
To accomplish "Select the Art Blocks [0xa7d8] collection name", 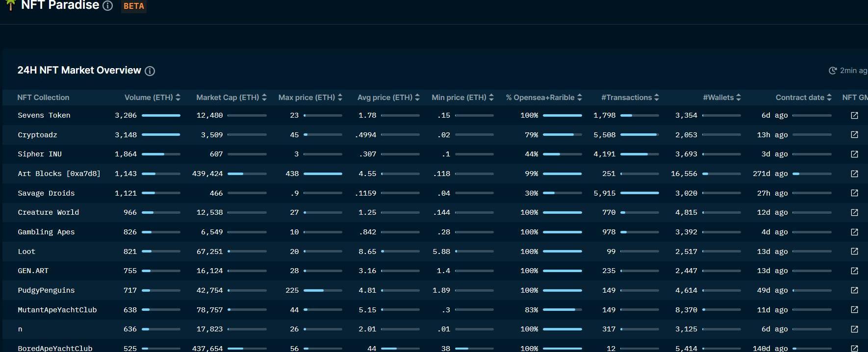I will (x=59, y=174).
